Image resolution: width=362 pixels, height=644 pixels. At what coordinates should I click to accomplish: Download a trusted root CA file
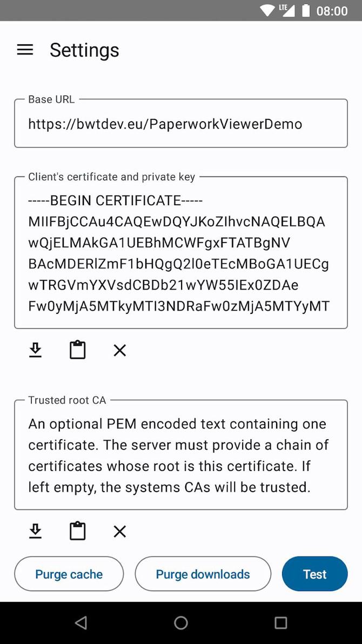35,531
